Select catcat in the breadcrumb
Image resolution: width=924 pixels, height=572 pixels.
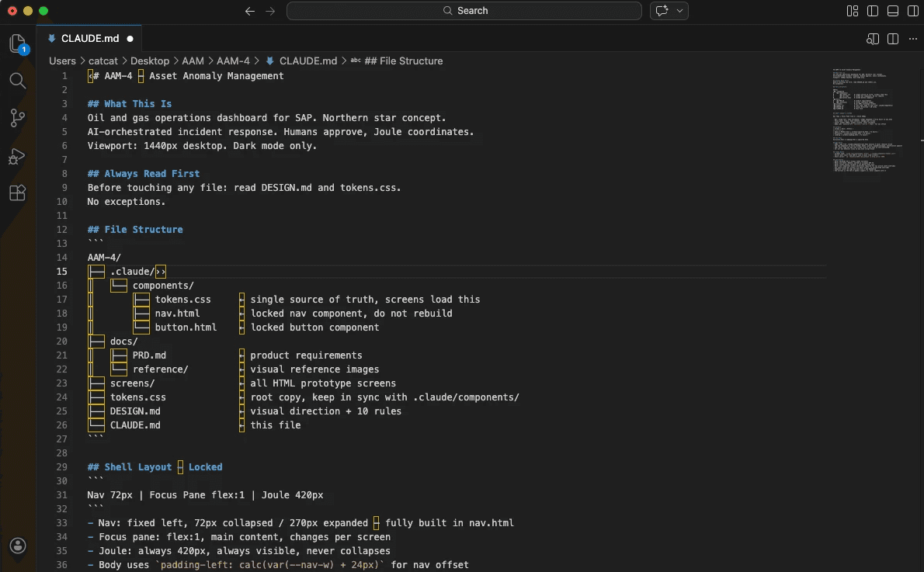(x=102, y=61)
